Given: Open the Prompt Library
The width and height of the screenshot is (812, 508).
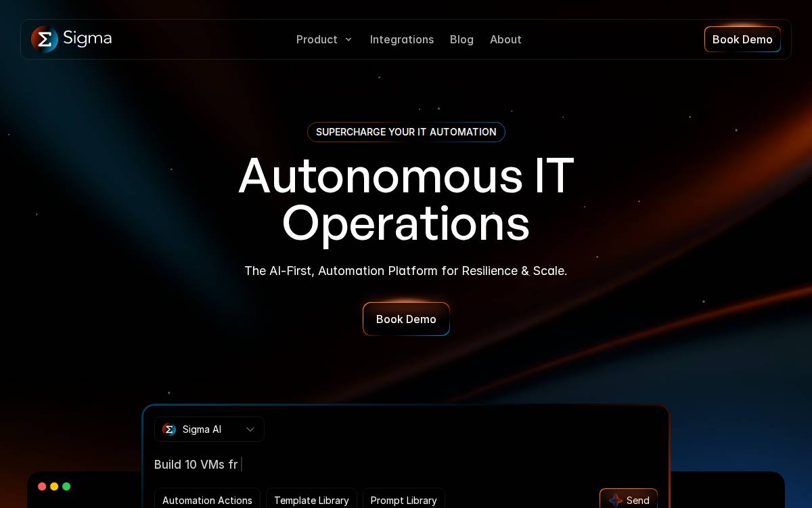Looking at the screenshot, I should coord(404,500).
